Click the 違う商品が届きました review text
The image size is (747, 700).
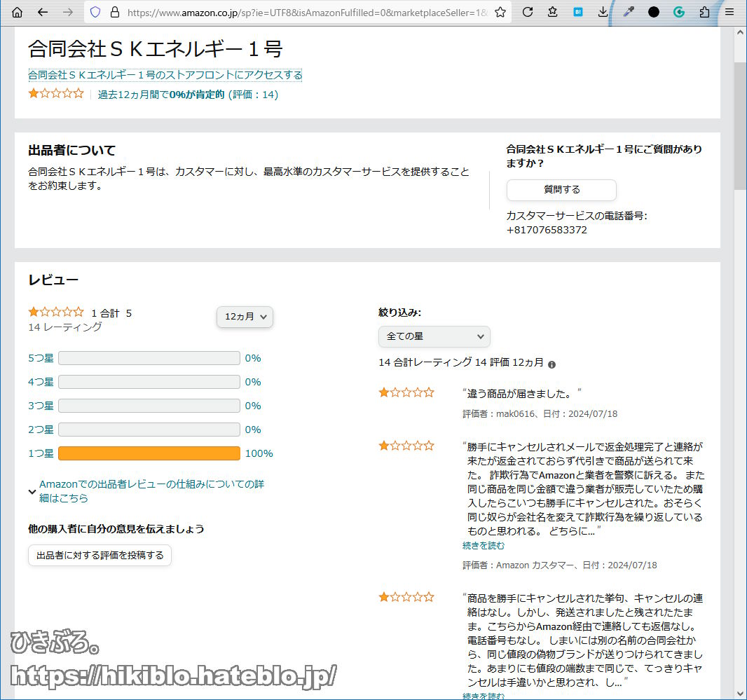point(521,394)
